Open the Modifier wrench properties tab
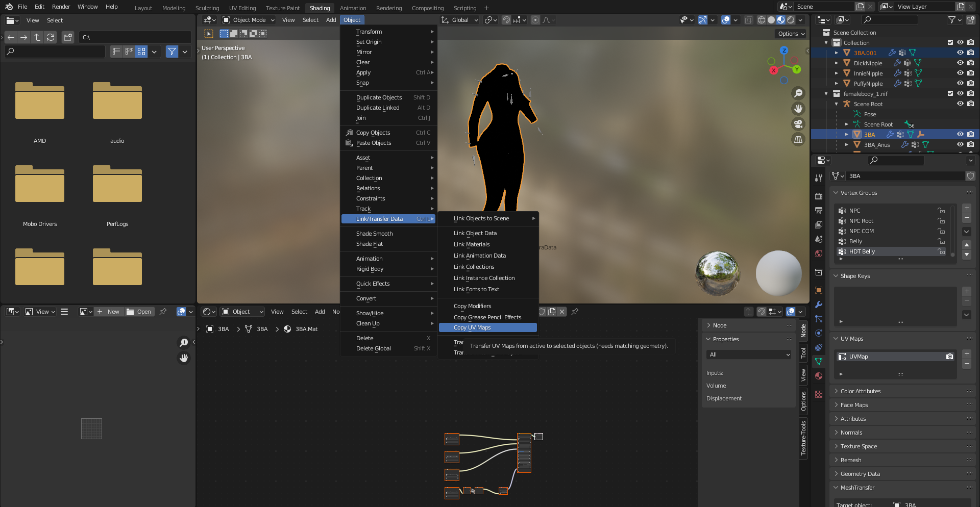This screenshot has height=507, width=980. 819,305
